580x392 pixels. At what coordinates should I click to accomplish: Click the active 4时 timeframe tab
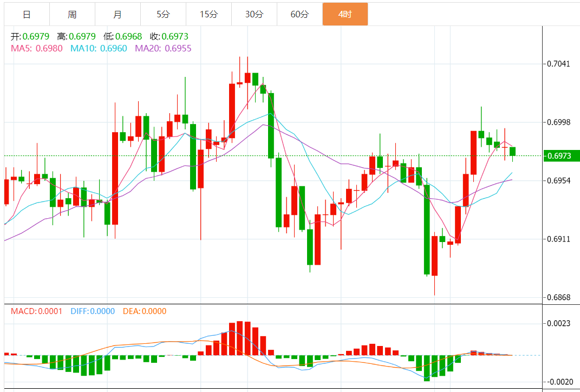(345, 15)
